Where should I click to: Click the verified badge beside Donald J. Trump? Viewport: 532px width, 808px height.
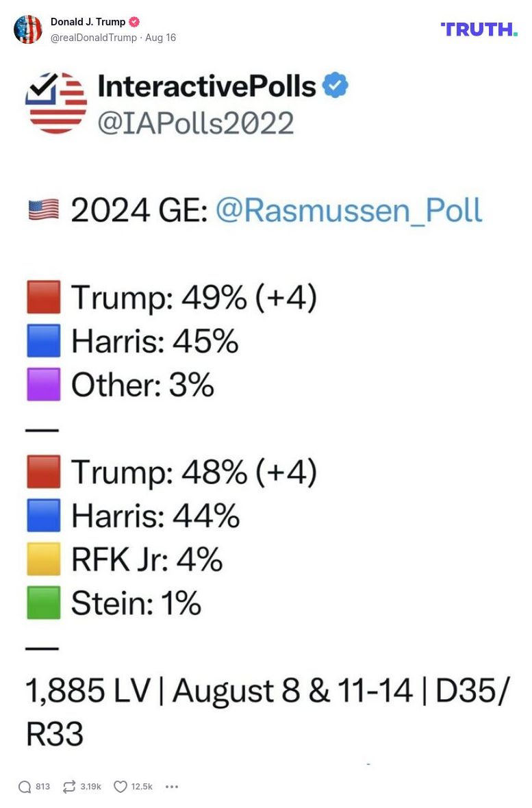coord(134,21)
